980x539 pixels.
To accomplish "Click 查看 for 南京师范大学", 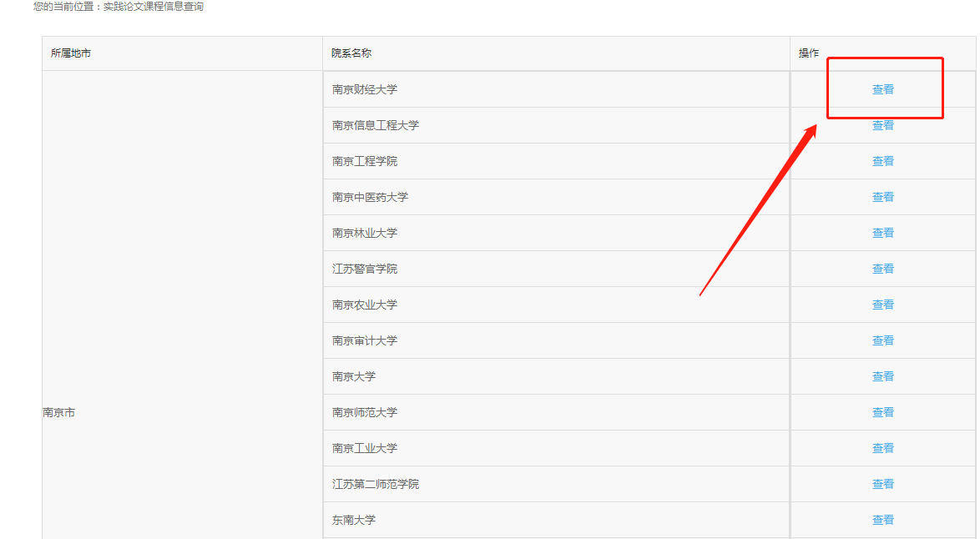I will 882,412.
